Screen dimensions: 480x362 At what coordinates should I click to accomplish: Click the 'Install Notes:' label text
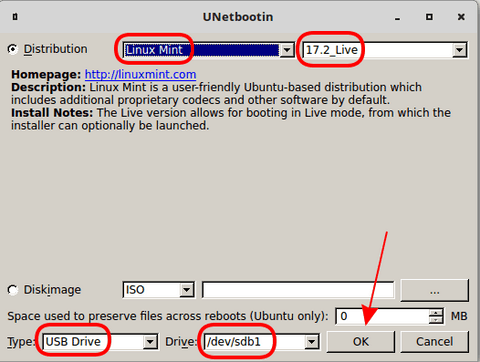pos(52,113)
